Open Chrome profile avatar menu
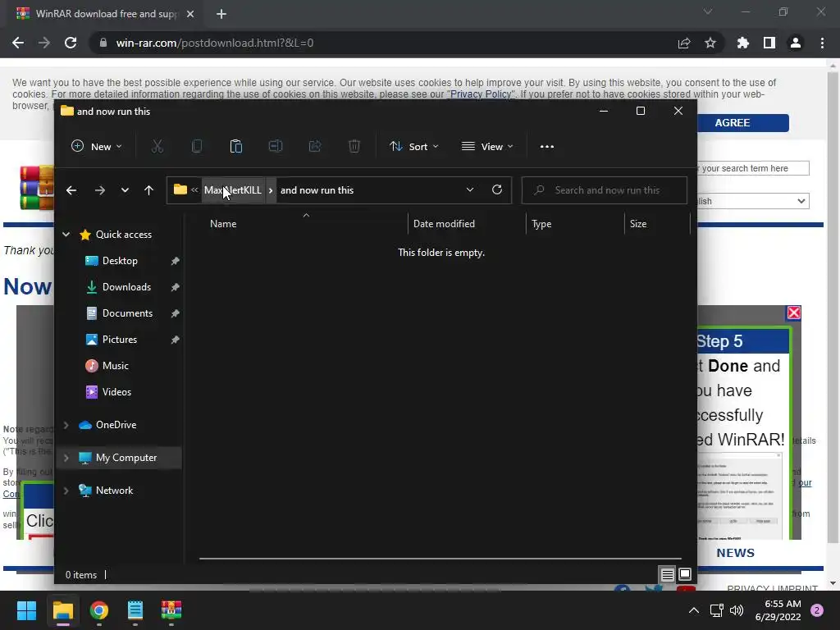This screenshot has height=630, width=840. [x=796, y=43]
